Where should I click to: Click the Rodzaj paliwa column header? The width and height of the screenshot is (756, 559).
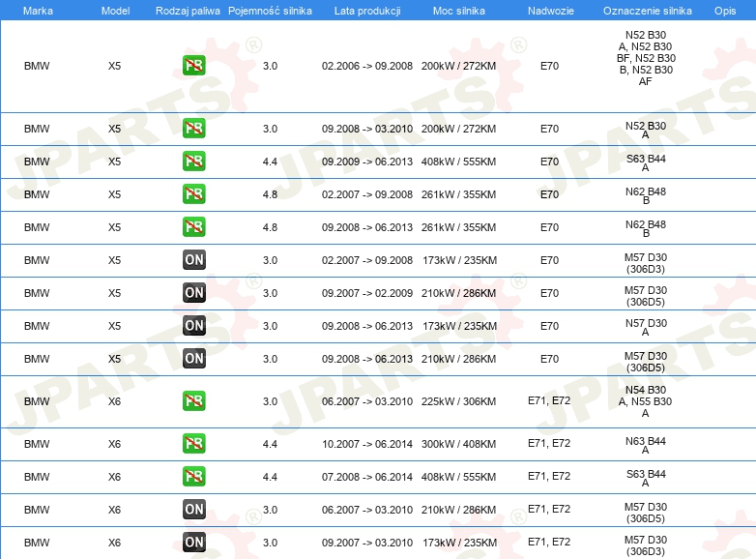[188, 10]
